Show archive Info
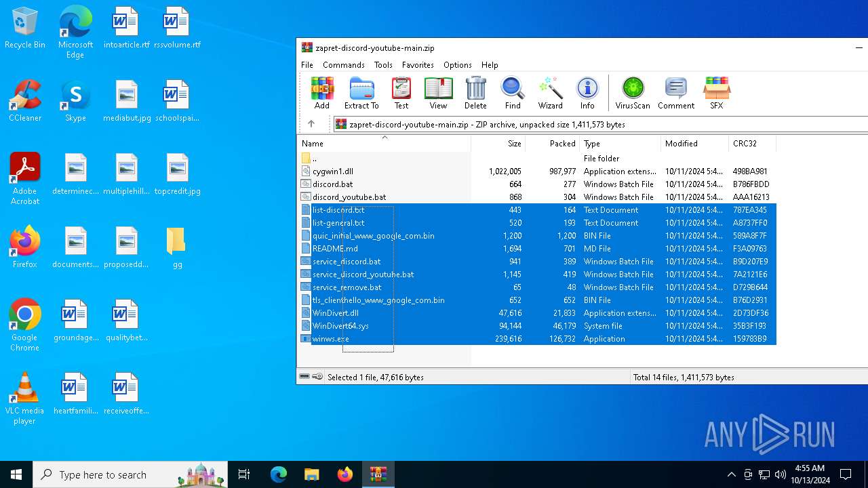This screenshot has width=868, height=488. tap(587, 93)
